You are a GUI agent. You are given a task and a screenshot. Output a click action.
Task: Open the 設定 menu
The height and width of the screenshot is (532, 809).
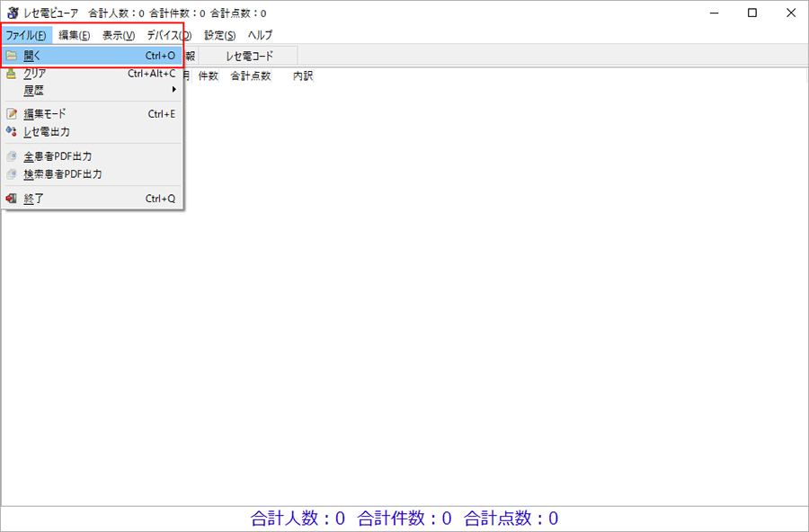[x=219, y=35]
